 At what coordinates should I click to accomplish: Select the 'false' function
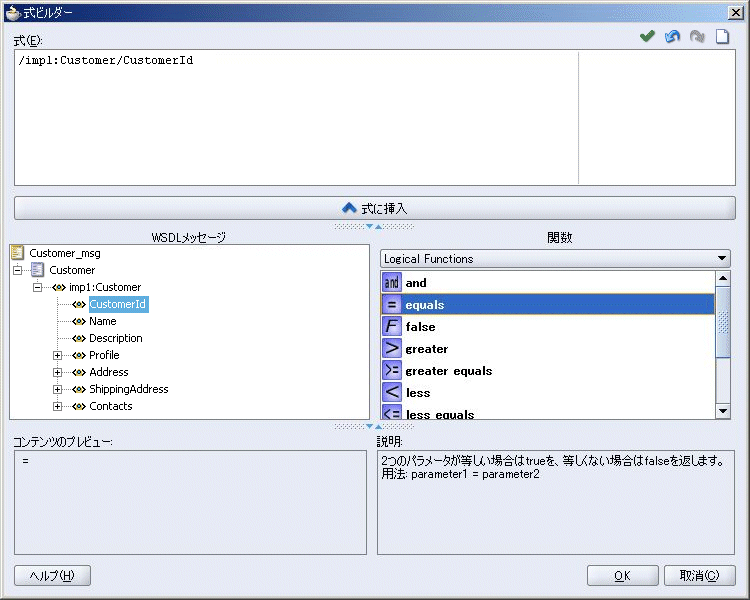tap(548, 326)
